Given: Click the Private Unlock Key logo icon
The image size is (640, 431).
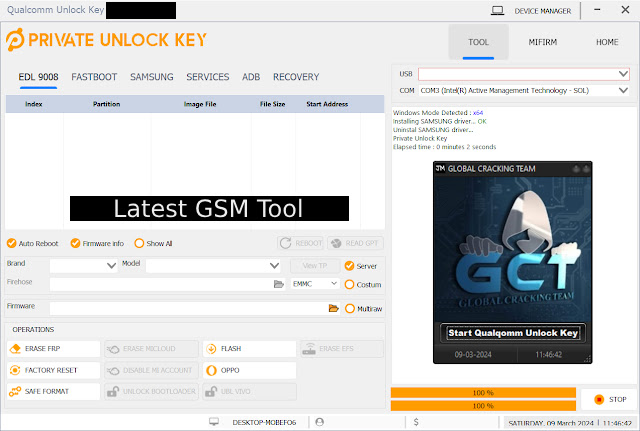Looking at the screenshot, I should (x=15, y=40).
